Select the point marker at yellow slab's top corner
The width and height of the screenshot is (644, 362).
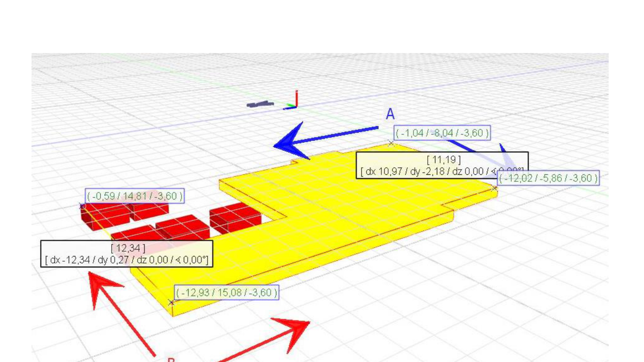pyautogui.click(x=391, y=143)
